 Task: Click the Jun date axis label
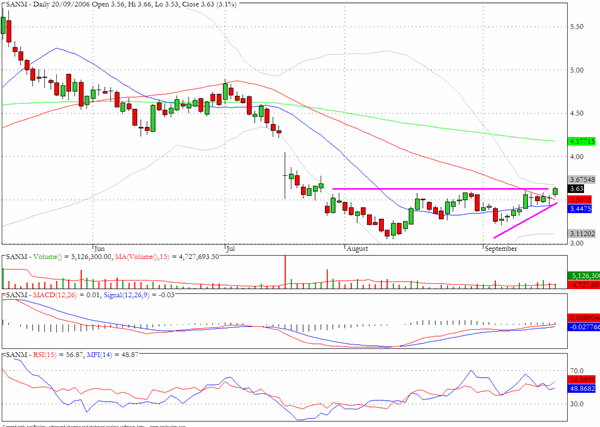point(99,249)
